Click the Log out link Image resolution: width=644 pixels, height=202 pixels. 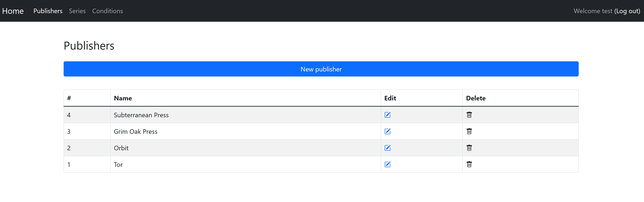pyautogui.click(x=627, y=11)
